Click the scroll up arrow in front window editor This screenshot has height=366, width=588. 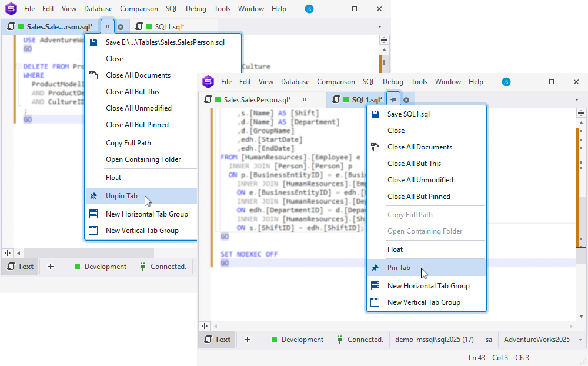pos(582,123)
